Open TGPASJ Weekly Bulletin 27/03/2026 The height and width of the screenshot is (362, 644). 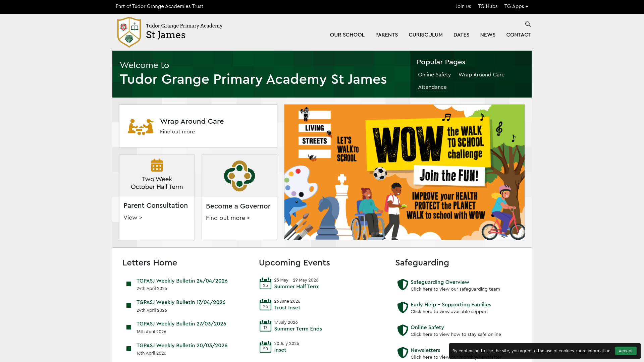pos(181,324)
